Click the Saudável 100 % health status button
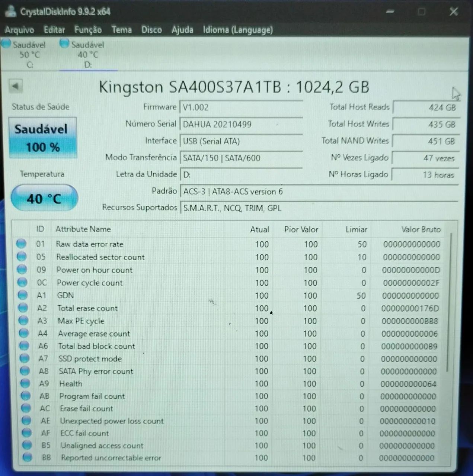 (43, 138)
